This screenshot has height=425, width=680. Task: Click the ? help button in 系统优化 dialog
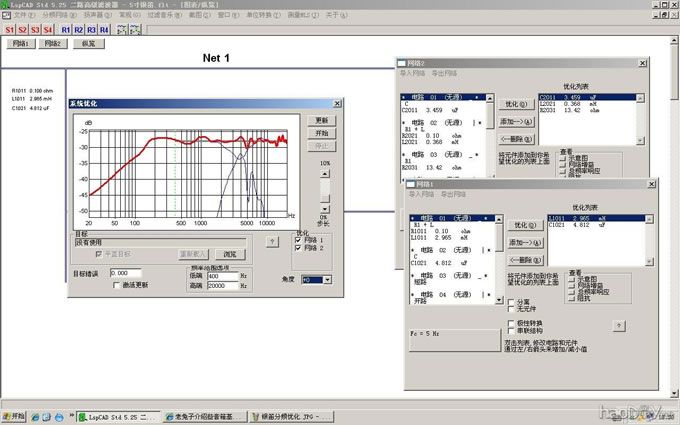[272, 241]
